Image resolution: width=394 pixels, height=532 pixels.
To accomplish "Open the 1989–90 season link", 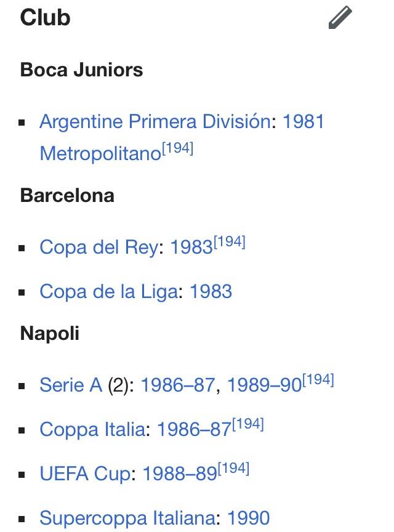I will click(x=264, y=385).
